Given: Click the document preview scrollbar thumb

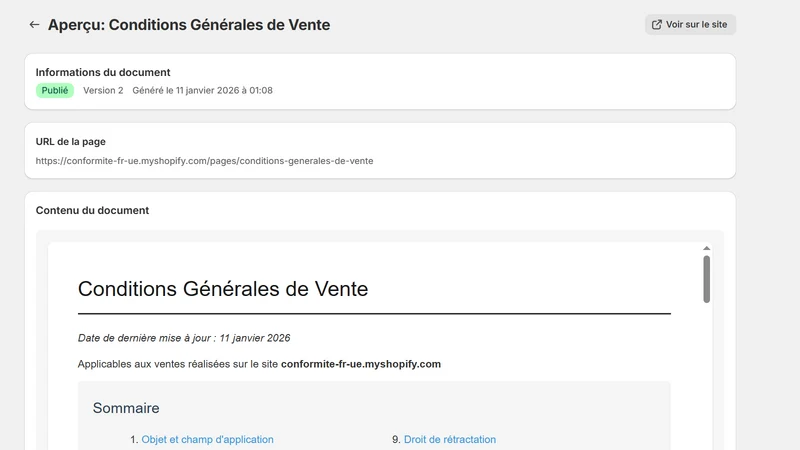Looking at the screenshot, I should pyautogui.click(x=706, y=279).
